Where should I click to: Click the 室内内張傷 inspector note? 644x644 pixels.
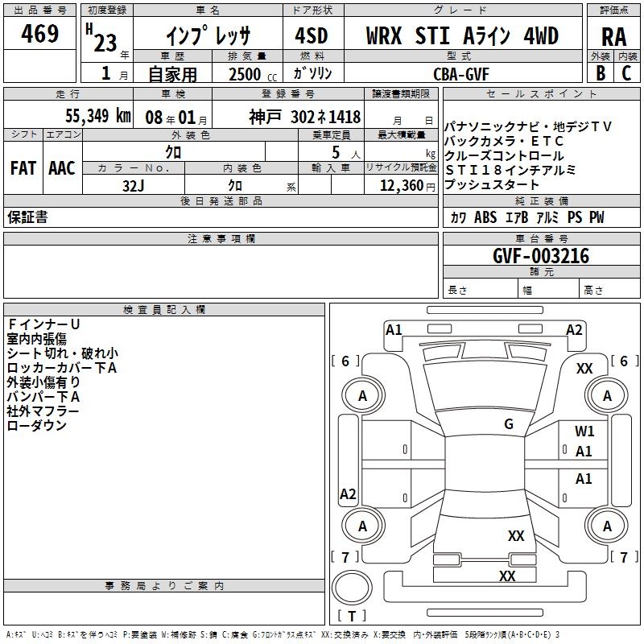(36, 339)
